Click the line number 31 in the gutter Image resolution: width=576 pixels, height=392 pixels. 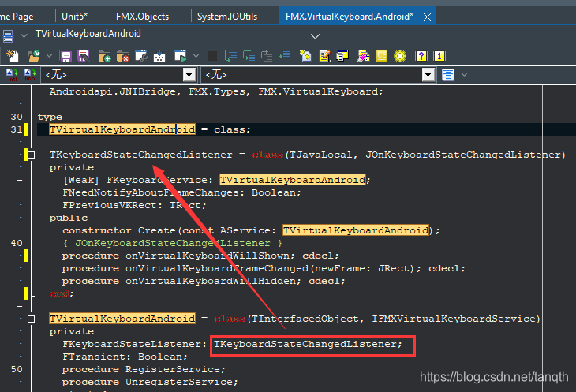[17, 129]
